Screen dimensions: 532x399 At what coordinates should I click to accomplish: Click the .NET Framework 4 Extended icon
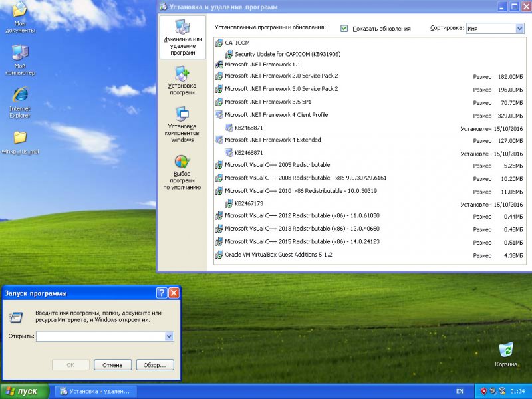tap(219, 140)
